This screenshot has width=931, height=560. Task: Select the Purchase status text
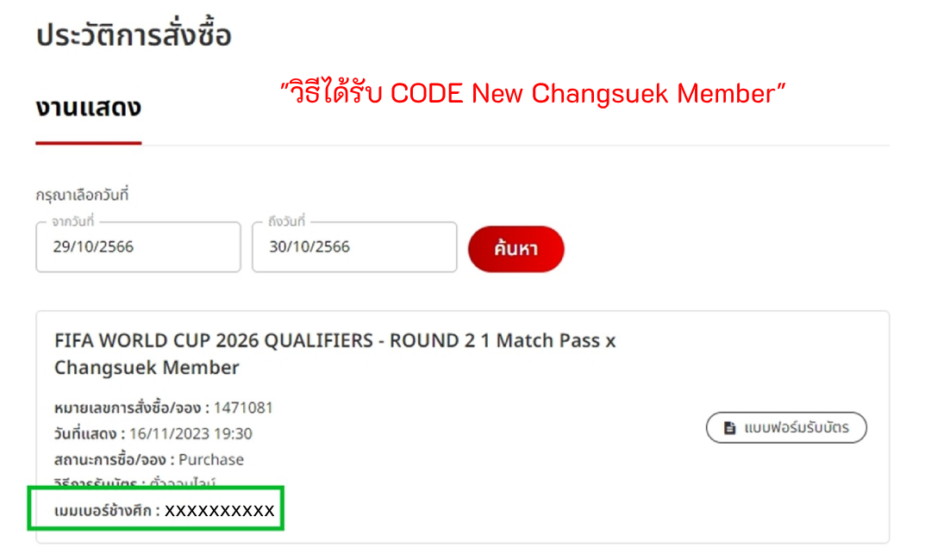click(210, 459)
